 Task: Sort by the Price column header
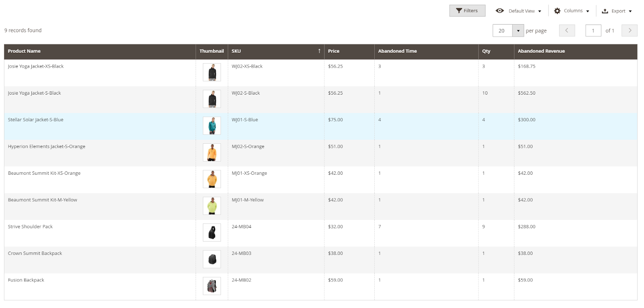point(334,51)
